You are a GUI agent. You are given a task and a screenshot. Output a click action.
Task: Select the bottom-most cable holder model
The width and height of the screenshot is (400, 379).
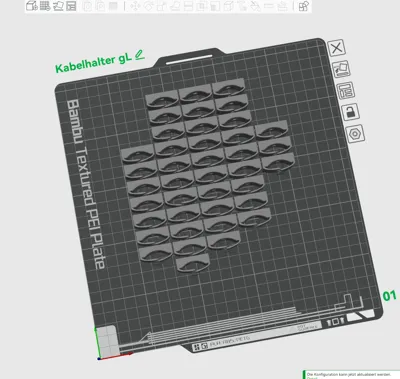point(193,263)
